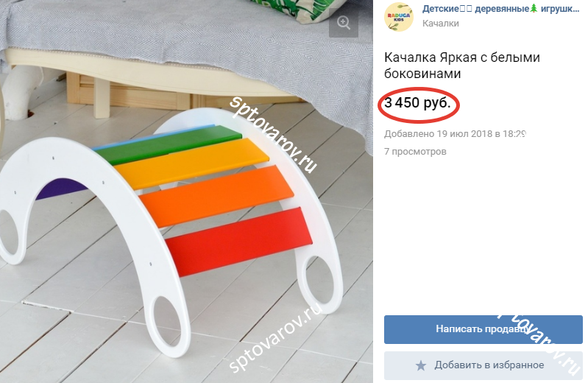588x383 pixels.
Task: Click the magnifier zoom icon on photo
Action: coord(344,23)
